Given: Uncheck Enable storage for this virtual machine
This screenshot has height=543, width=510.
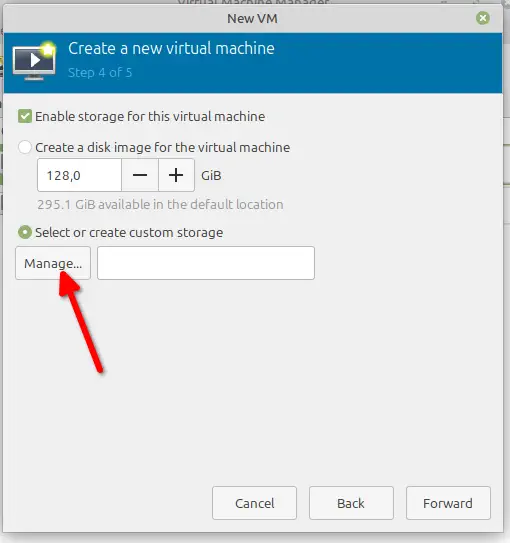Looking at the screenshot, I should (x=25, y=116).
